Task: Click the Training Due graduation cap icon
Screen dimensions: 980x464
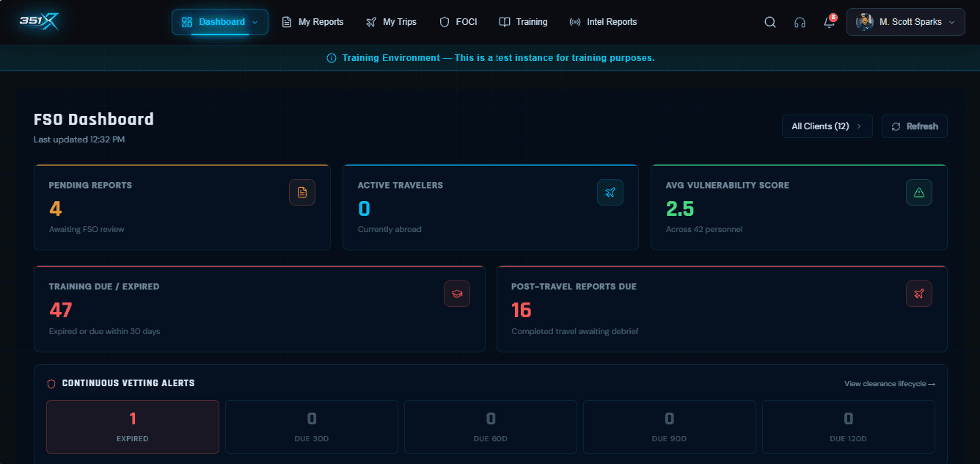Action: tap(457, 294)
